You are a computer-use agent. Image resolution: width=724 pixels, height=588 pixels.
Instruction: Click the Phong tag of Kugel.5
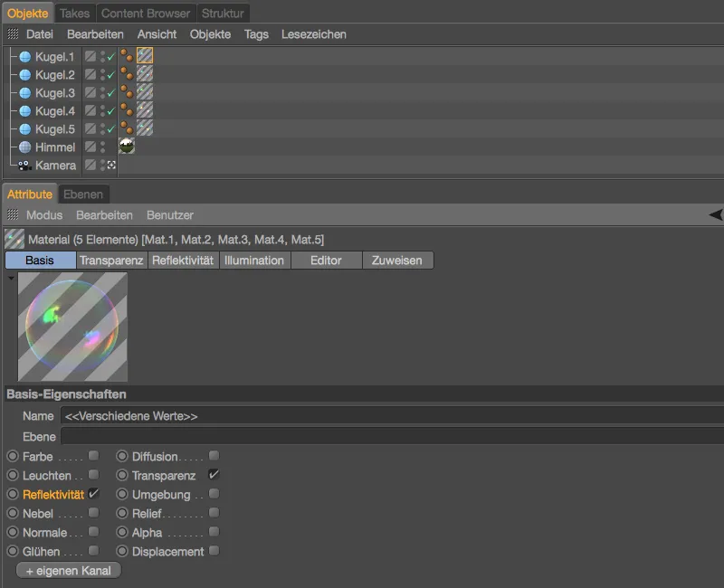pos(127,128)
